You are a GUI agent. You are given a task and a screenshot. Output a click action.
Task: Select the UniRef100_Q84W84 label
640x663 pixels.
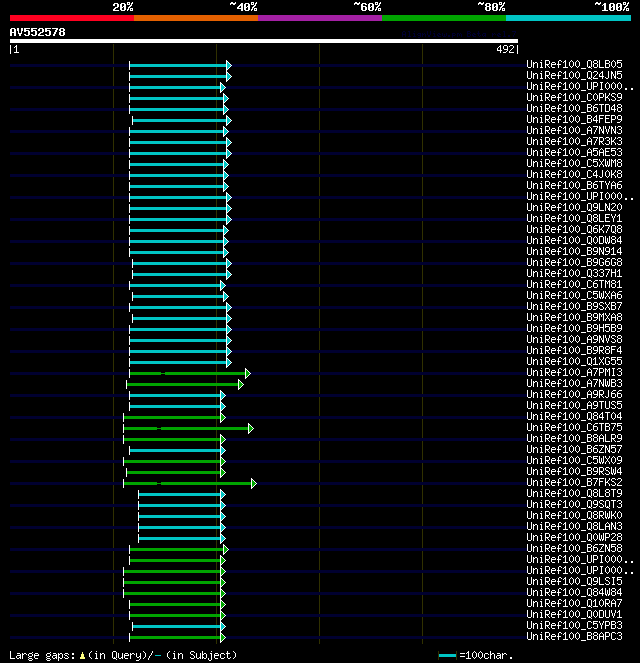[574, 592]
